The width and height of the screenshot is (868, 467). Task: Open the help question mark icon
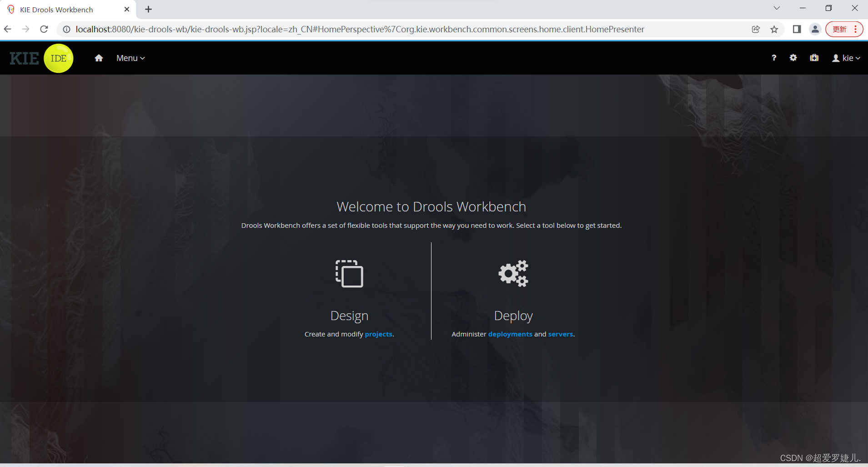(x=774, y=58)
